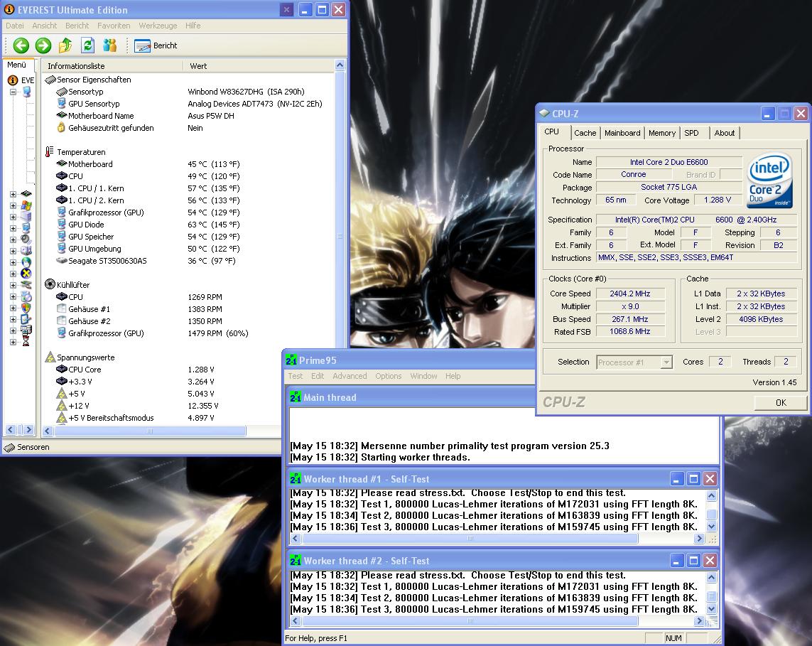Open the Favoriten menu in EVEREST
This screenshot has height=646, width=812.
click(114, 26)
